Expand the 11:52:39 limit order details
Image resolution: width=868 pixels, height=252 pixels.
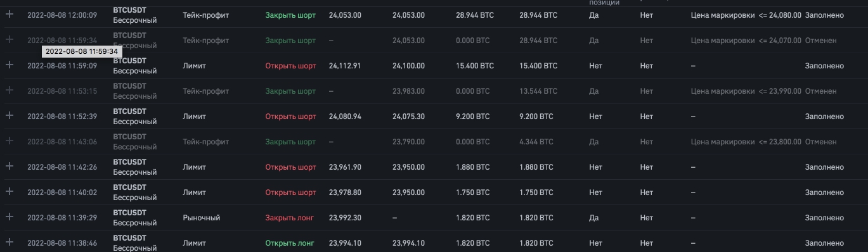(10, 115)
